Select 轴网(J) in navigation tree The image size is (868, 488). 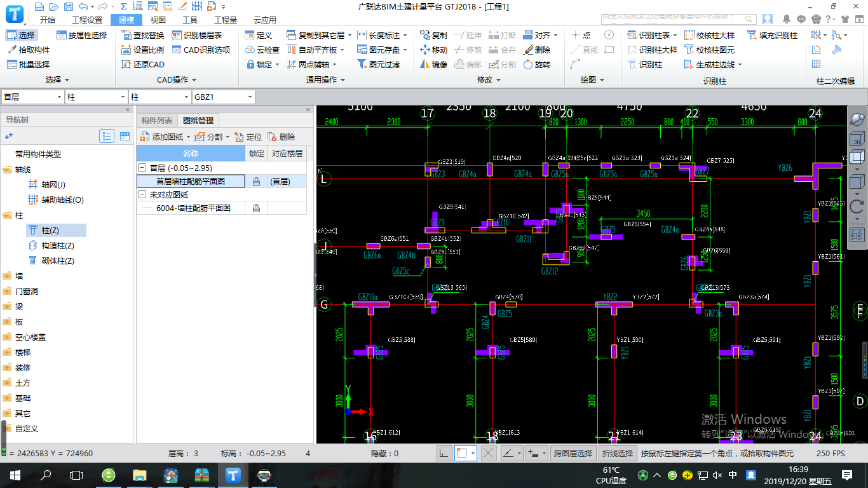pyautogui.click(x=48, y=184)
